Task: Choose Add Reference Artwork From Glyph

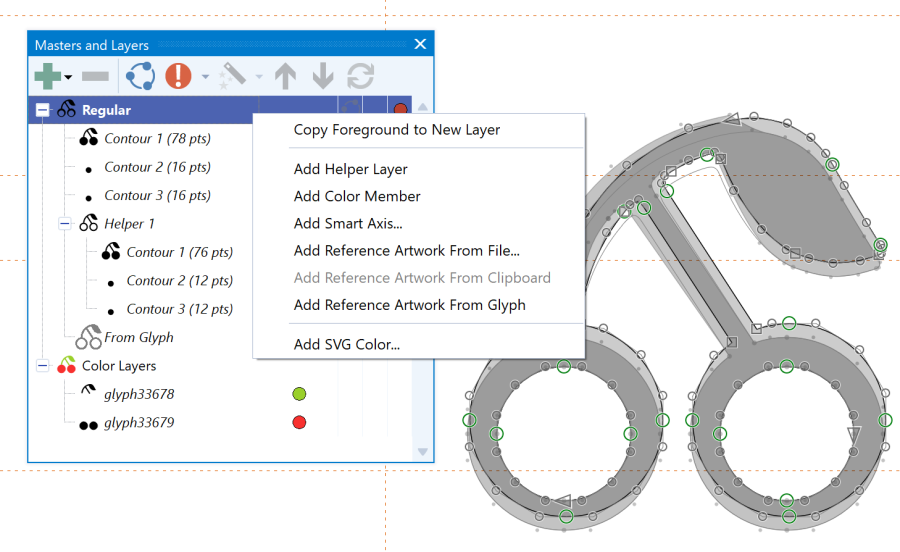Action: pyautogui.click(x=409, y=305)
